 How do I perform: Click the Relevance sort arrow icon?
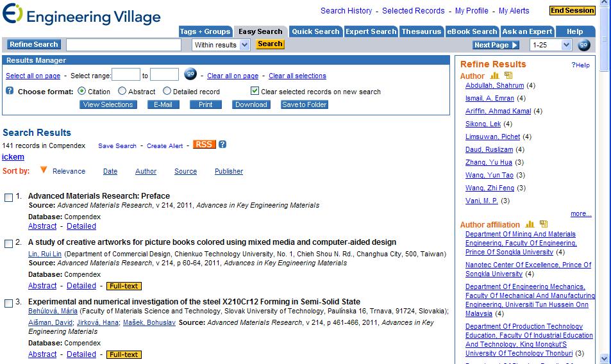(x=44, y=170)
